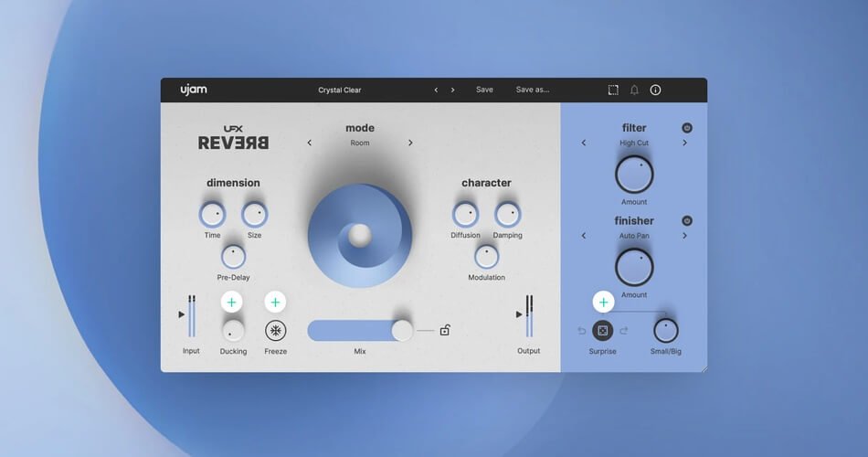Undo the last Surprise randomization
868x457 pixels.
point(582,331)
